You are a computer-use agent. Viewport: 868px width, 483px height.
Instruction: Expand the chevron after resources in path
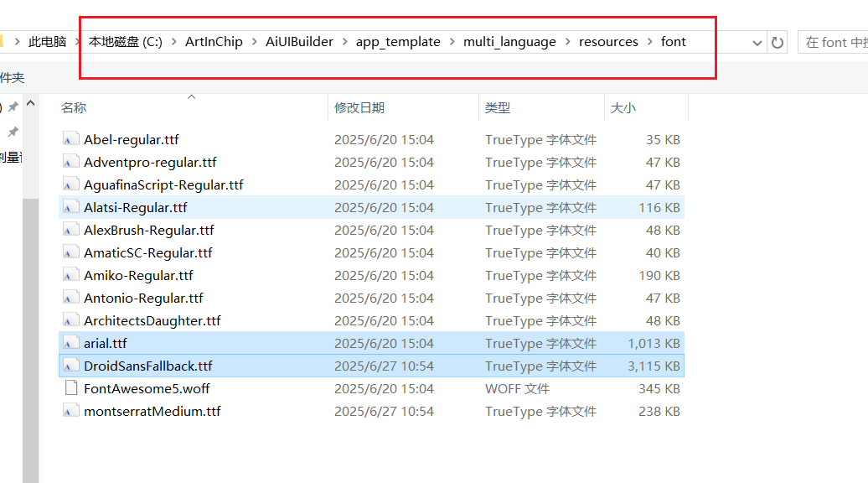click(649, 42)
